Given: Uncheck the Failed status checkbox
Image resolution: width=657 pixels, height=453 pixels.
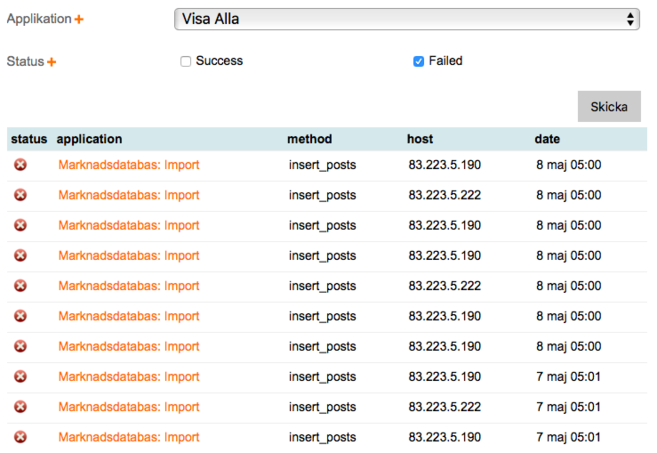Looking at the screenshot, I should pyautogui.click(x=419, y=61).
